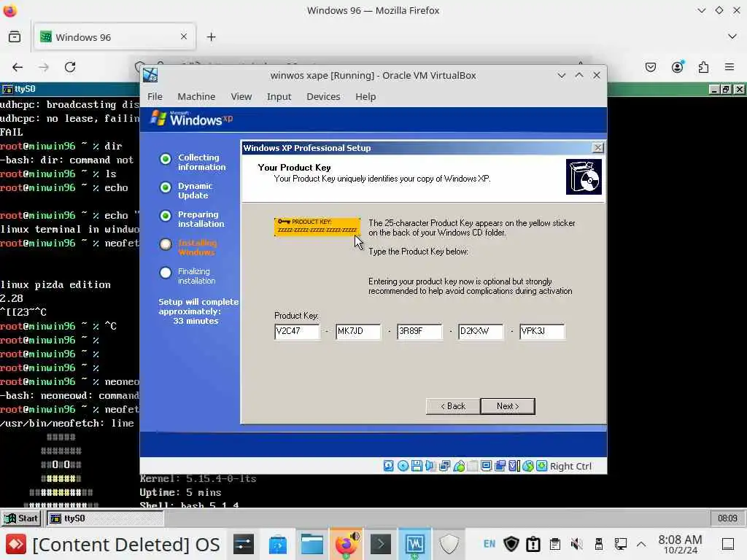Open the file manager from taskbar

(312, 544)
